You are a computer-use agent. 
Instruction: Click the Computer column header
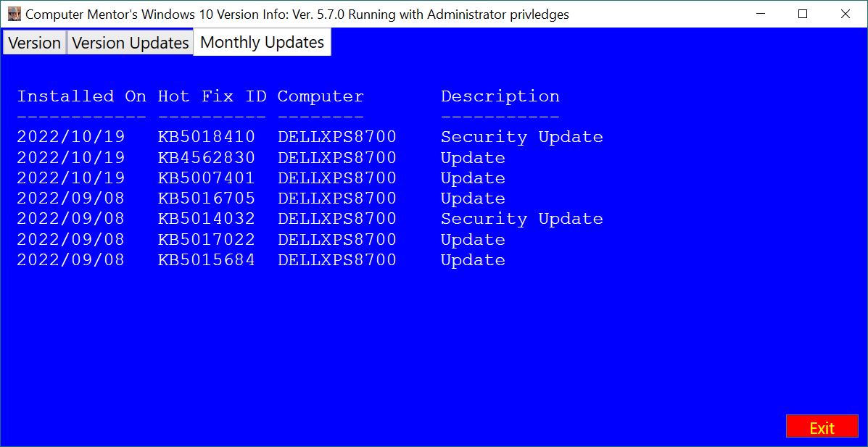tap(321, 96)
